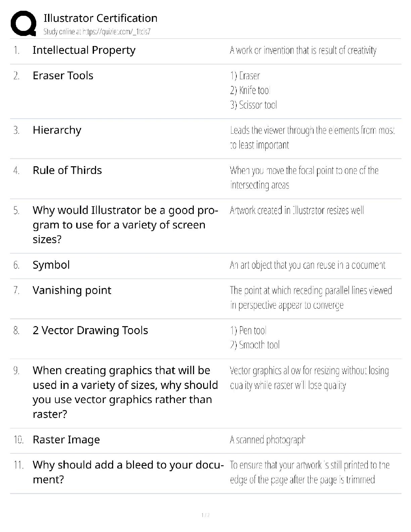The width and height of the screenshot is (411, 532).
Task: Select the Symbol definition about reusable art object
Action: pyautogui.click(x=307, y=265)
